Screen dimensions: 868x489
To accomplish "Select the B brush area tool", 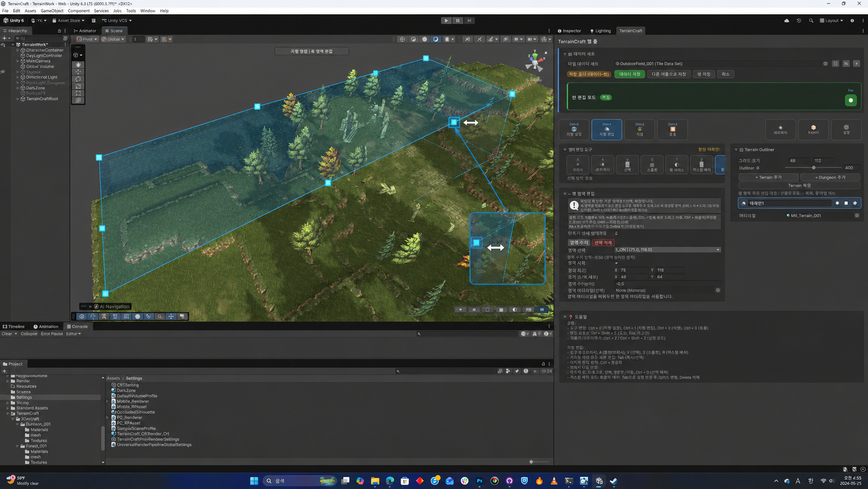I will (x=578, y=165).
